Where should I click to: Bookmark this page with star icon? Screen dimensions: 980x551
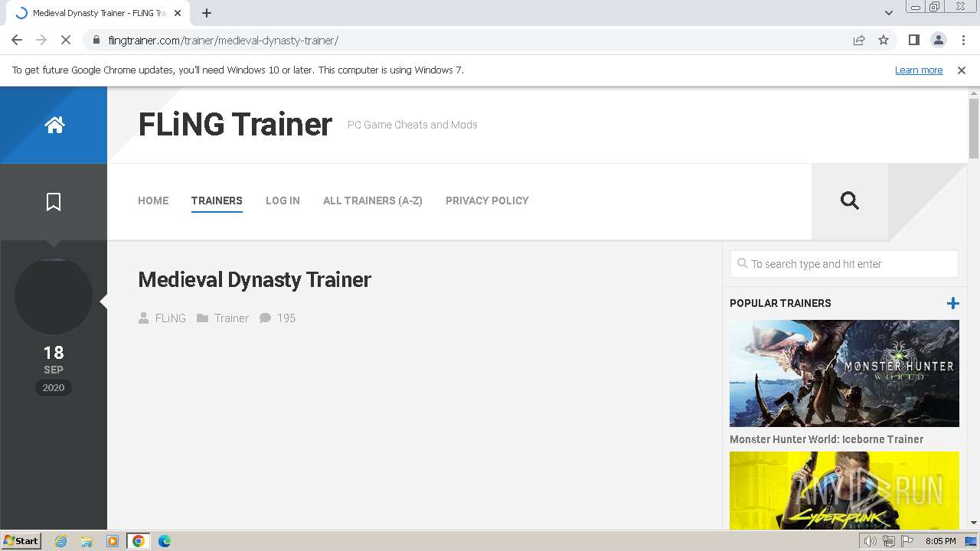(x=884, y=40)
